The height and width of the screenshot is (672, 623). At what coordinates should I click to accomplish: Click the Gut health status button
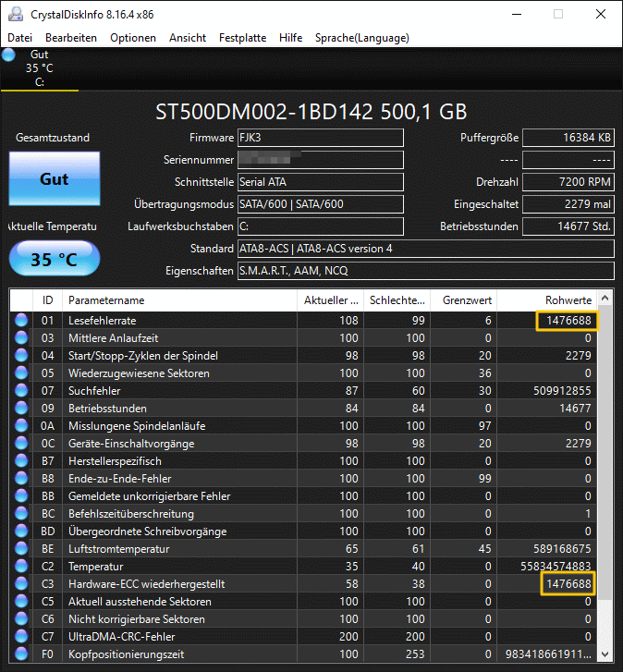point(55,178)
